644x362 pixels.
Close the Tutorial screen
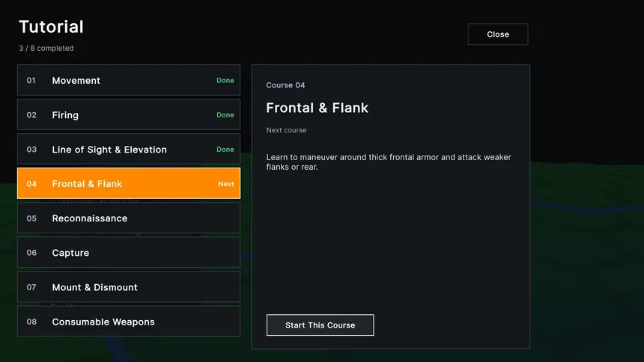(x=498, y=34)
